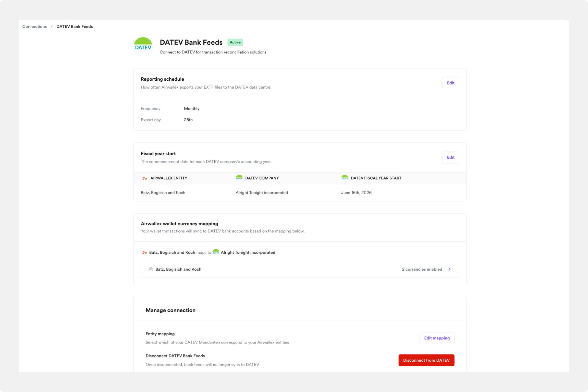Screen dimensions: 588x392
Task: Edit the Fiscal year start section
Action: pyautogui.click(x=451, y=158)
